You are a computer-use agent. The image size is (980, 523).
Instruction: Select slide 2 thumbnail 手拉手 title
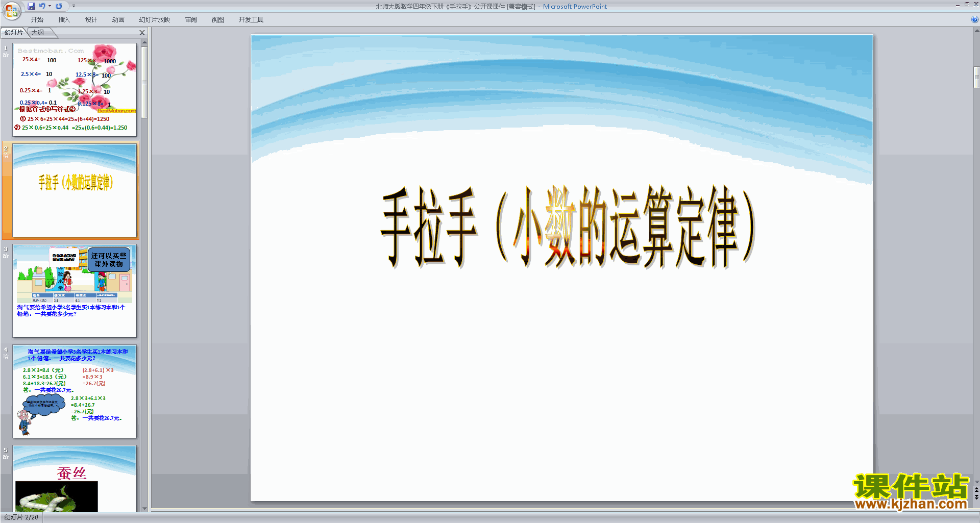[75, 190]
